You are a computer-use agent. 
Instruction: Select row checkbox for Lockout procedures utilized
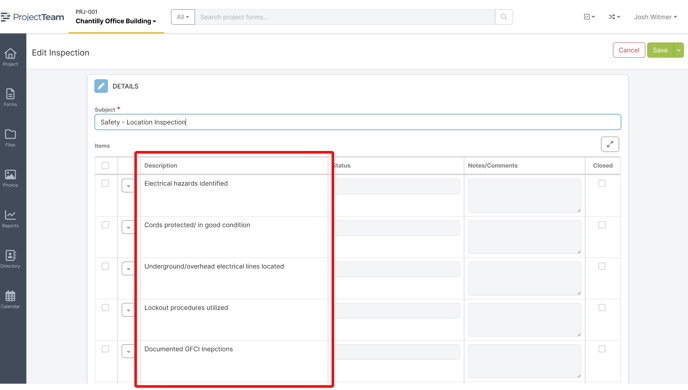tap(105, 308)
